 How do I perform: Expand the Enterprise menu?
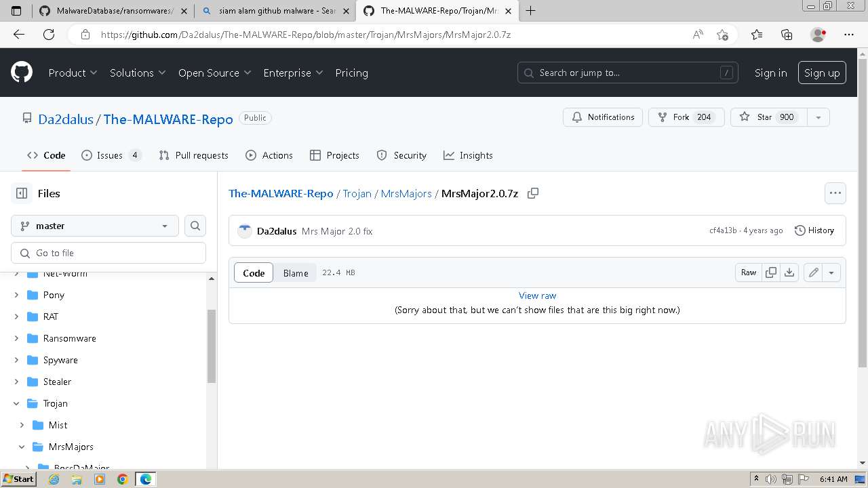click(x=293, y=73)
